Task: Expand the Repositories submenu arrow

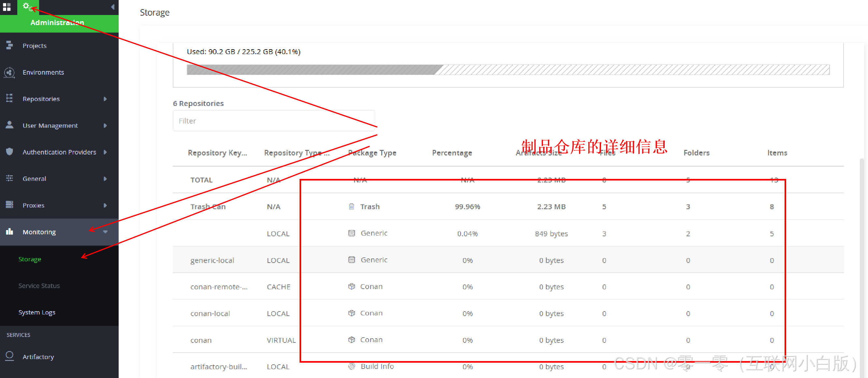Action: [105, 99]
